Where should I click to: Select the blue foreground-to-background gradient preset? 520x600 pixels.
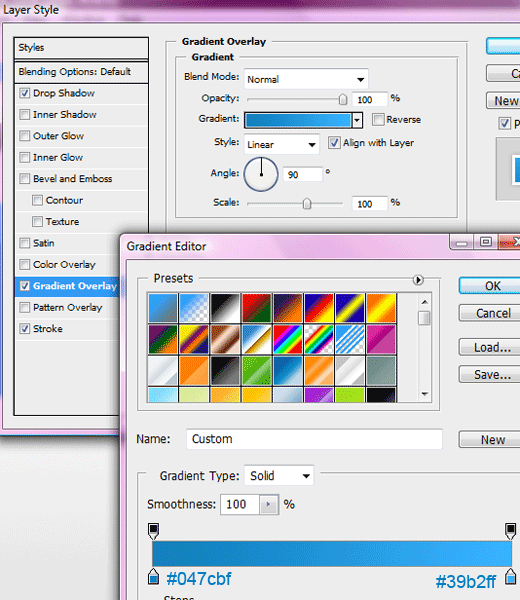163,308
